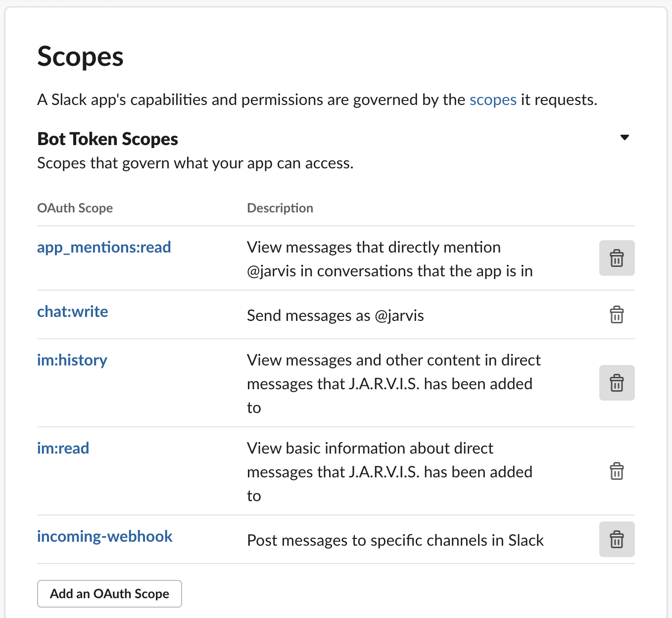Click the trash icon next to im:history
672x618 pixels.
617,382
